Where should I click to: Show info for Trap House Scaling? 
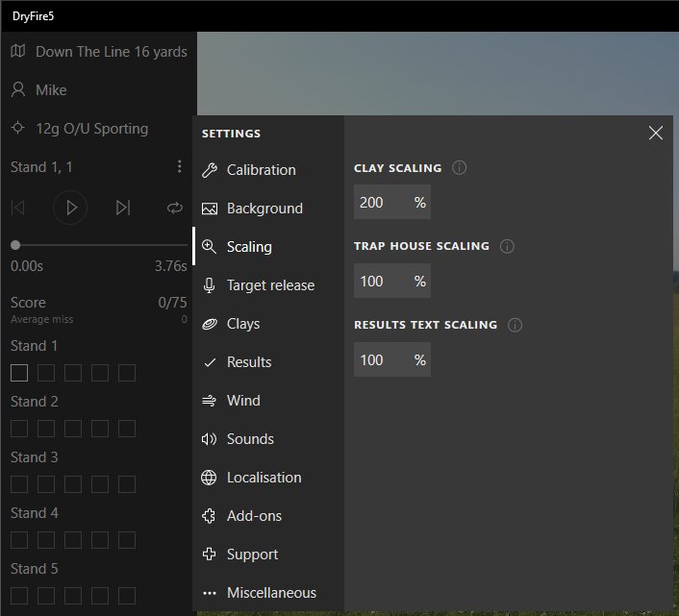click(x=507, y=246)
